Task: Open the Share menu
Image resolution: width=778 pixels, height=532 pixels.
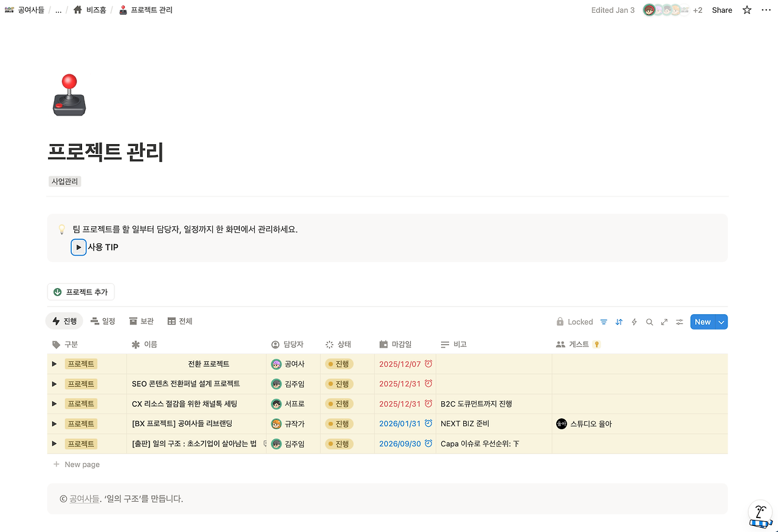Action: tap(722, 10)
